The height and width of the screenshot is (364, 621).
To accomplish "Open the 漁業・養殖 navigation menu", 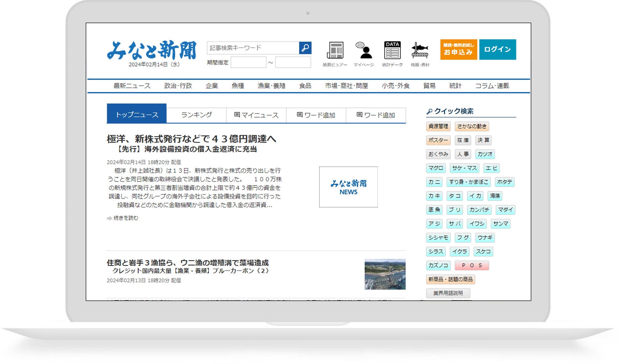I will click(x=271, y=86).
